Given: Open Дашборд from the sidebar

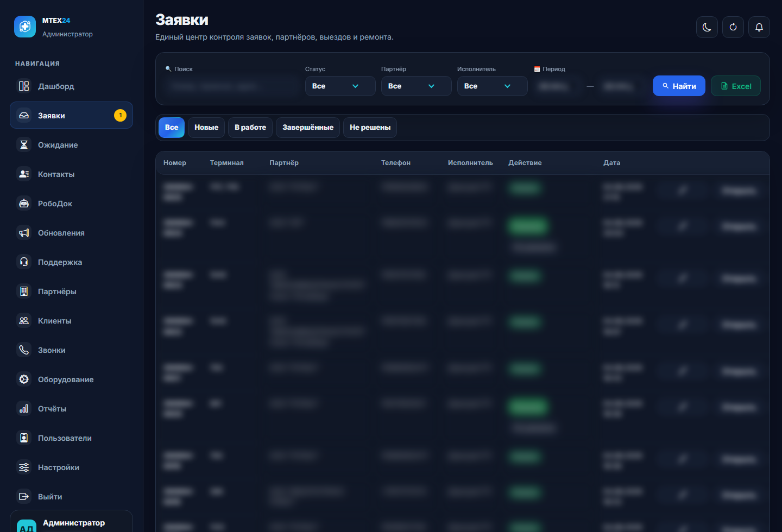Looking at the screenshot, I should [x=71, y=86].
